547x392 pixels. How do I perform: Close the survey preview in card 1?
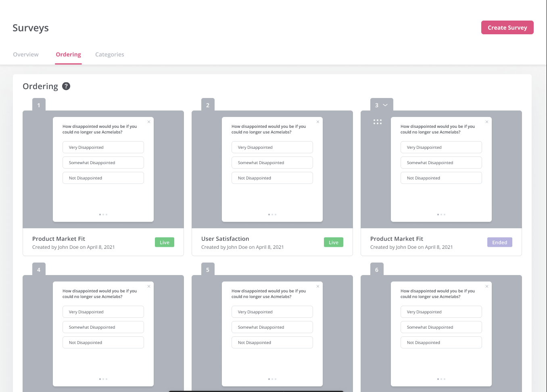click(x=149, y=122)
